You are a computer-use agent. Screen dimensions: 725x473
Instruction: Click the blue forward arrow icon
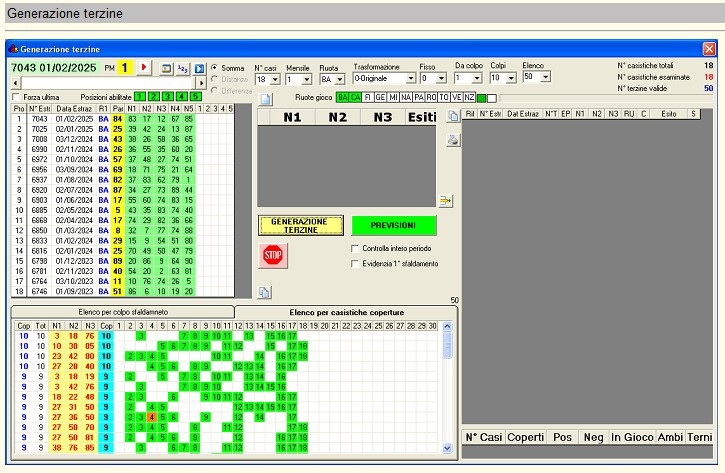click(x=199, y=68)
